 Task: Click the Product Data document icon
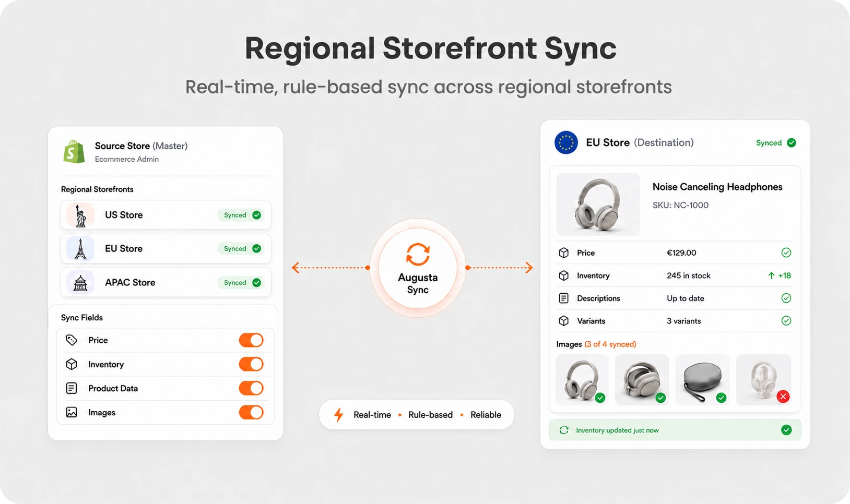click(x=72, y=388)
